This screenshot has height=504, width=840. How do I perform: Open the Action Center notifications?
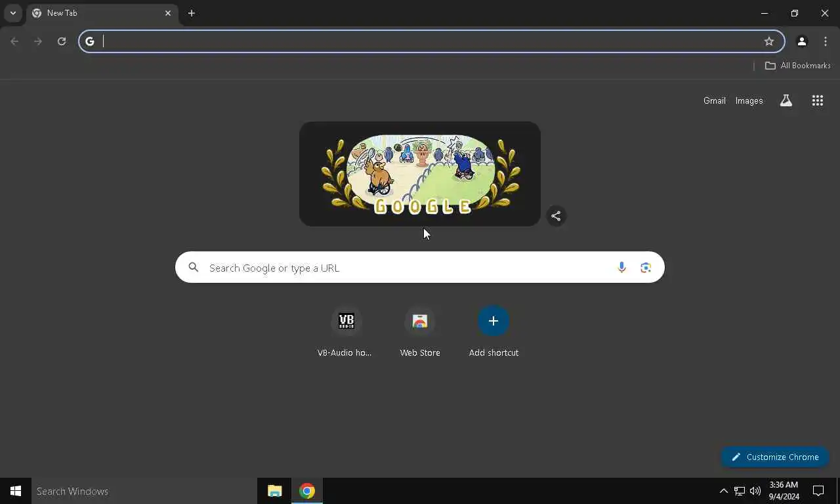coord(818,491)
